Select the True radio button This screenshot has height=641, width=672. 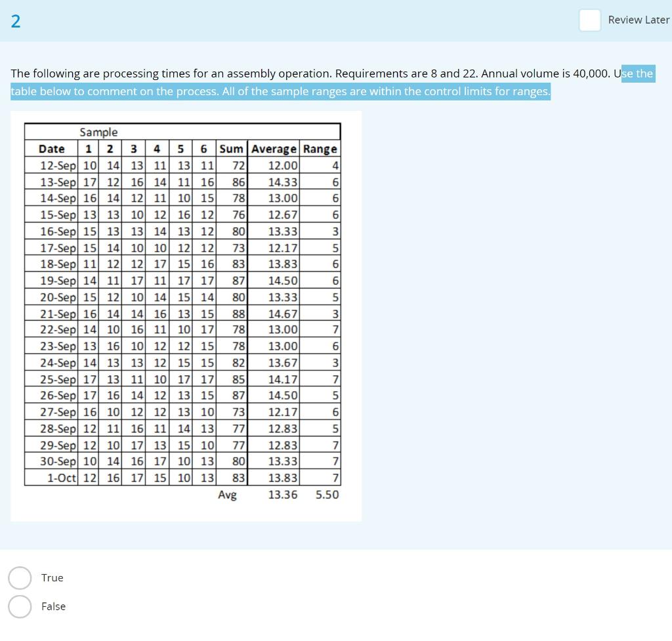coord(20,578)
